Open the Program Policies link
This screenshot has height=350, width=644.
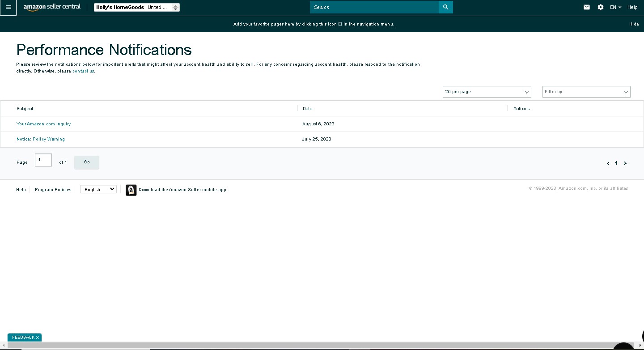53,190
